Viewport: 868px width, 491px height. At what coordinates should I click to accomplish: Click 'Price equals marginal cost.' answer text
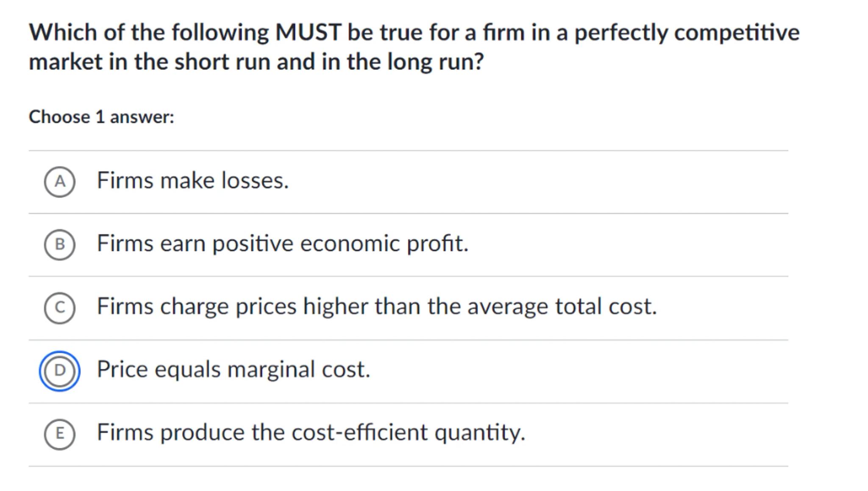[x=233, y=369]
